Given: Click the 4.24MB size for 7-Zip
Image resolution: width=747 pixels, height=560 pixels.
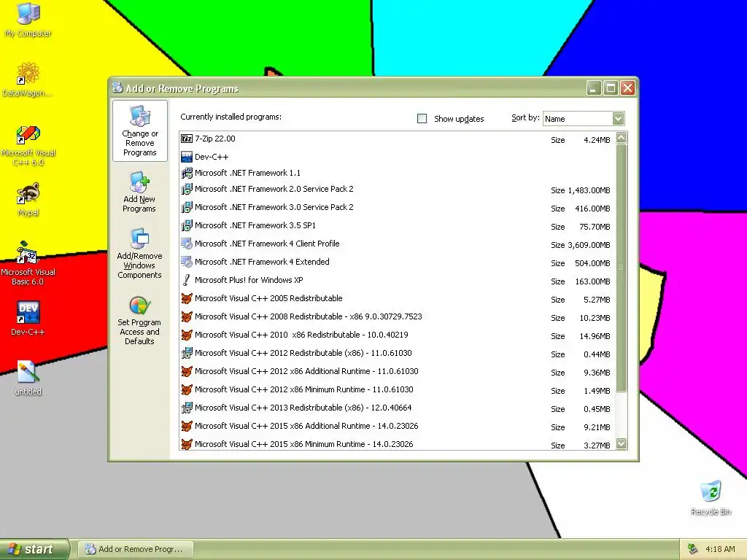Looking at the screenshot, I should pyautogui.click(x=597, y=140).
